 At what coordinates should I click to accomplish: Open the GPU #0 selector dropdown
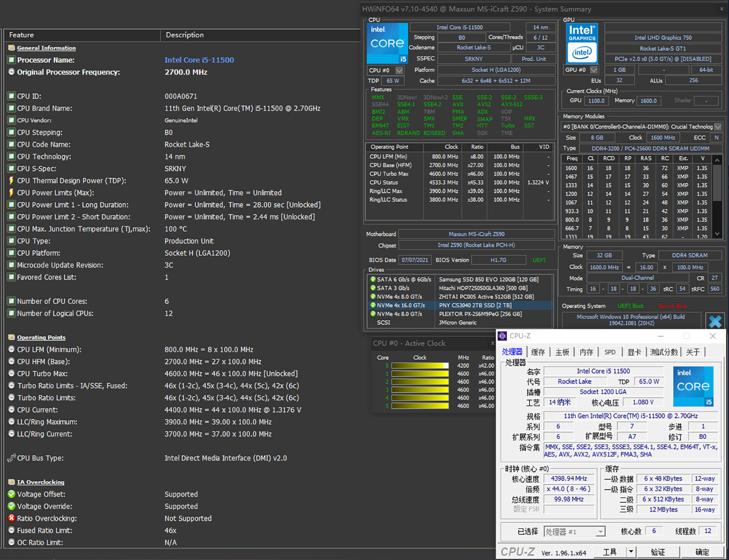[593, 70]
